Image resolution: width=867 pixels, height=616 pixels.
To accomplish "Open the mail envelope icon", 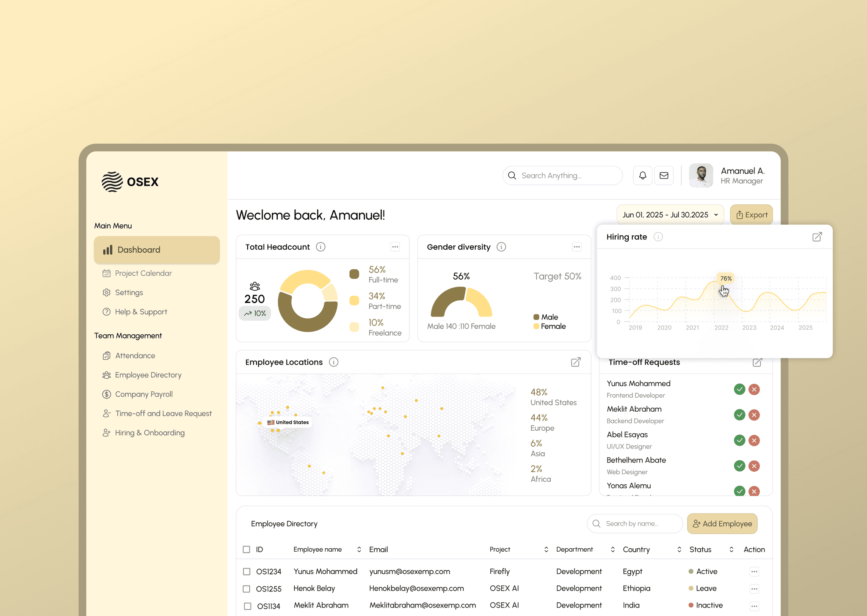I will (664, 176).
